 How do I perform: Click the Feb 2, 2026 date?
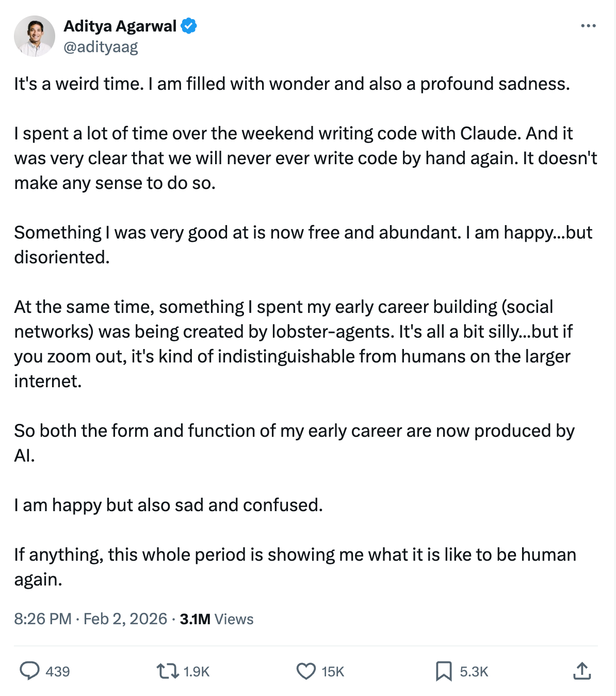coord(125,619)
